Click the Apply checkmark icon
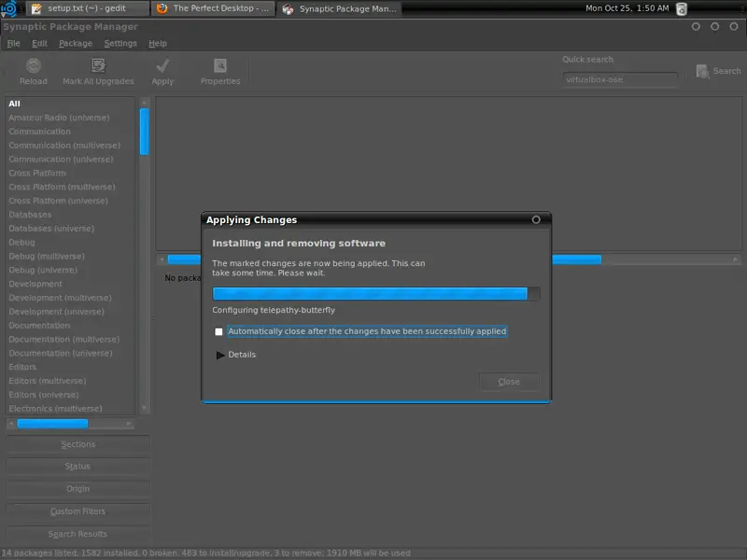The image size is (747, 560). (162, 65)
